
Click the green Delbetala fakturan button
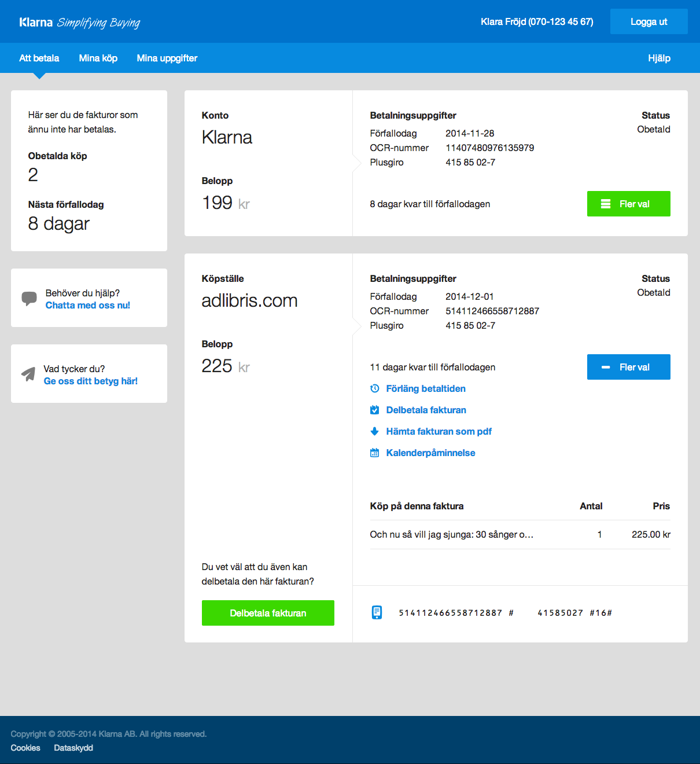pyautogui.click(x=268, y=613)
